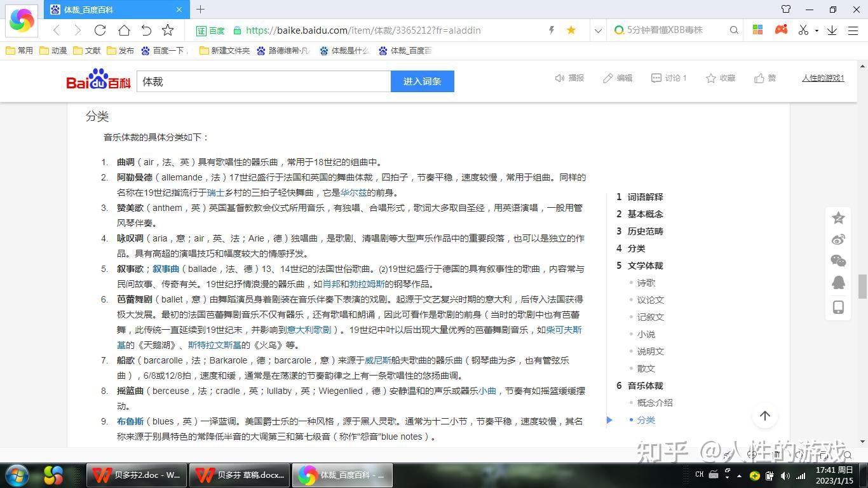Share to Weibo via sidebar icon
Viewport: 868px width, 488px height.
tap(838, 240)
